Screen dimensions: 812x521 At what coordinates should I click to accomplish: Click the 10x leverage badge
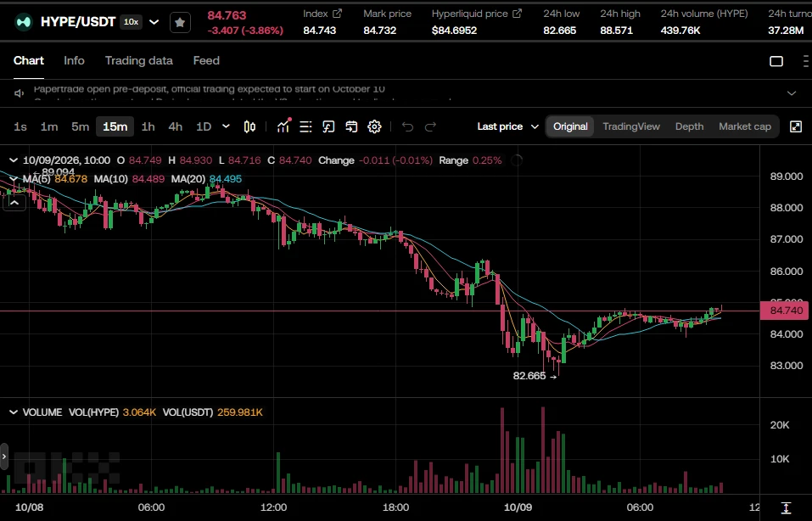[131, 22]
